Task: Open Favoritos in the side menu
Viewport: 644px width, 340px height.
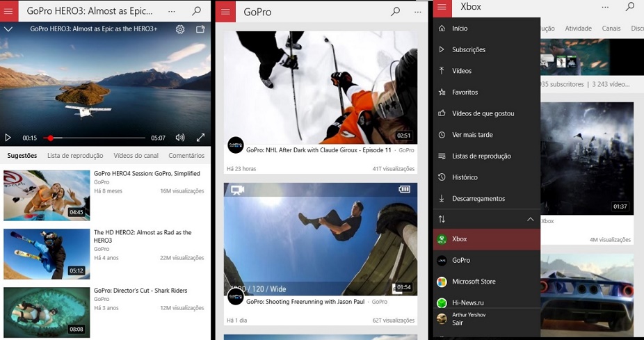Action: pyautogui.click(x=465, y=92)
